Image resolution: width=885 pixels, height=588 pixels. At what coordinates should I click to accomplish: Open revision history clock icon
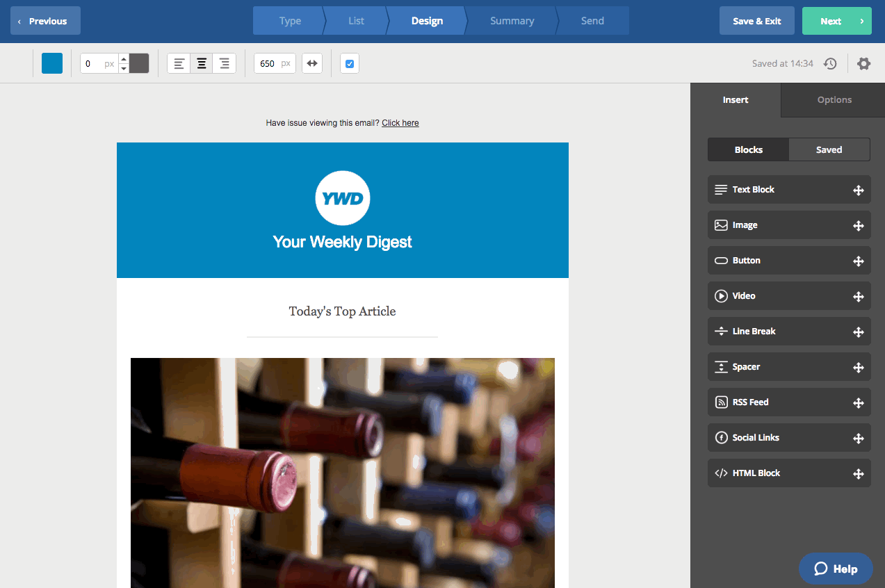click(830, 63)
